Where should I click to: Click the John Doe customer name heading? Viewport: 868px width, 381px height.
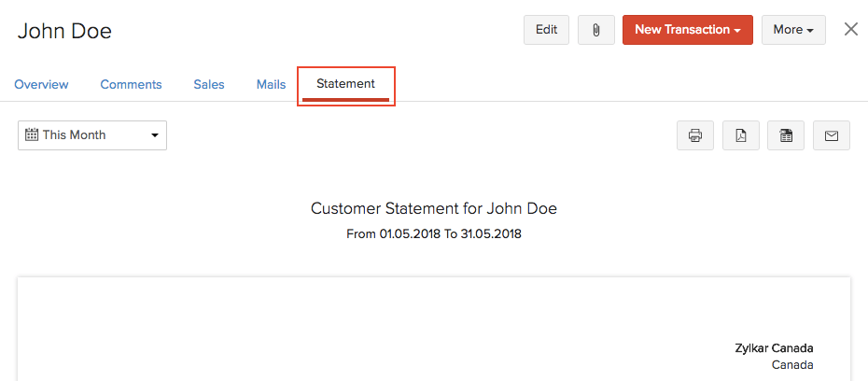[64, 31]
